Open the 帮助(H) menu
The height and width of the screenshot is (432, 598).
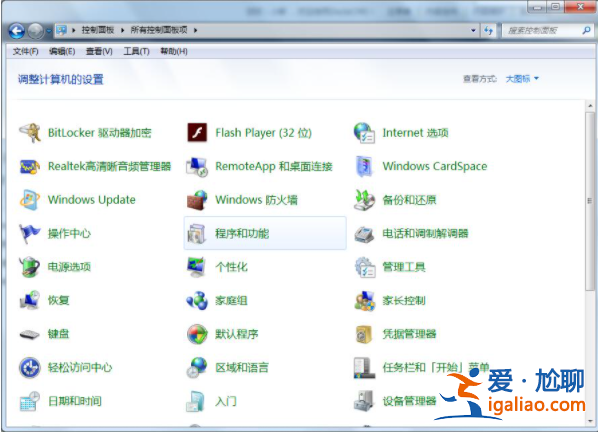tap(174, 51)
